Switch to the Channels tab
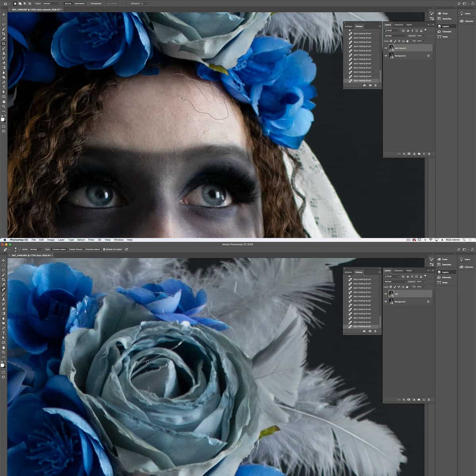The width and height of the screenshot is (476, 476). (399, 25)
